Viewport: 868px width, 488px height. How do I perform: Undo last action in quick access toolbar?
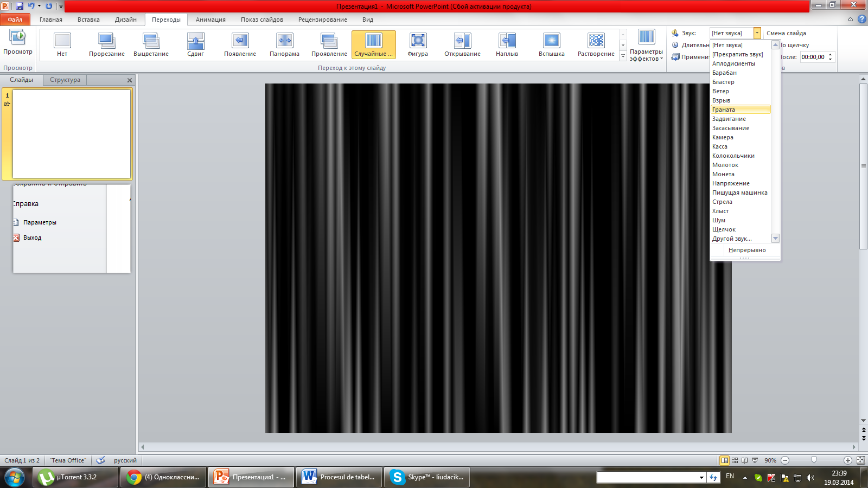31,6
